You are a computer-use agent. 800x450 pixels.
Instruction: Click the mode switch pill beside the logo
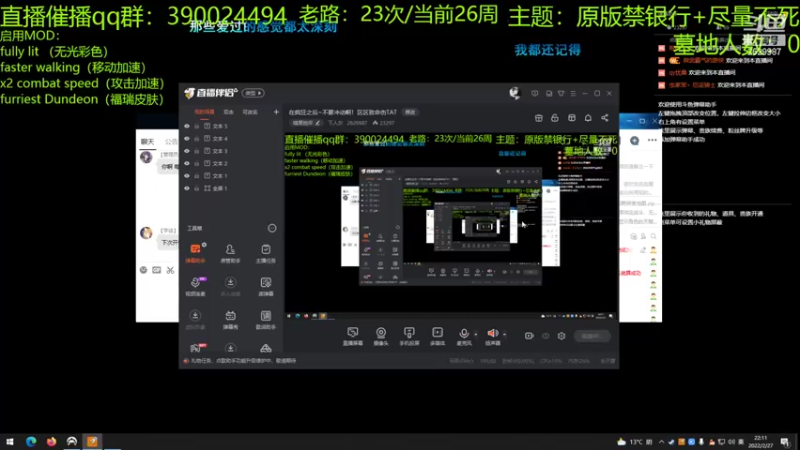[x=253, y=93]
